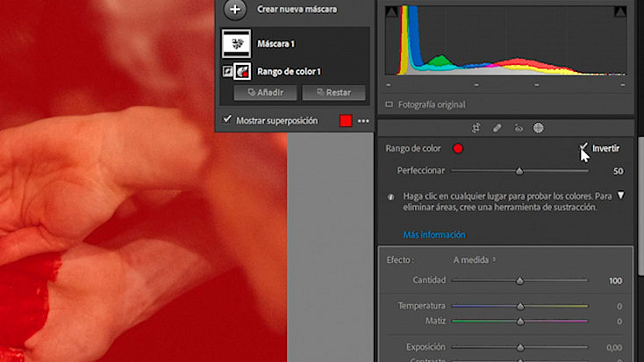Toggle the shadow clipping triangle on the histogram
This screenshot has height=362, width=644.
tap(390, 11)
